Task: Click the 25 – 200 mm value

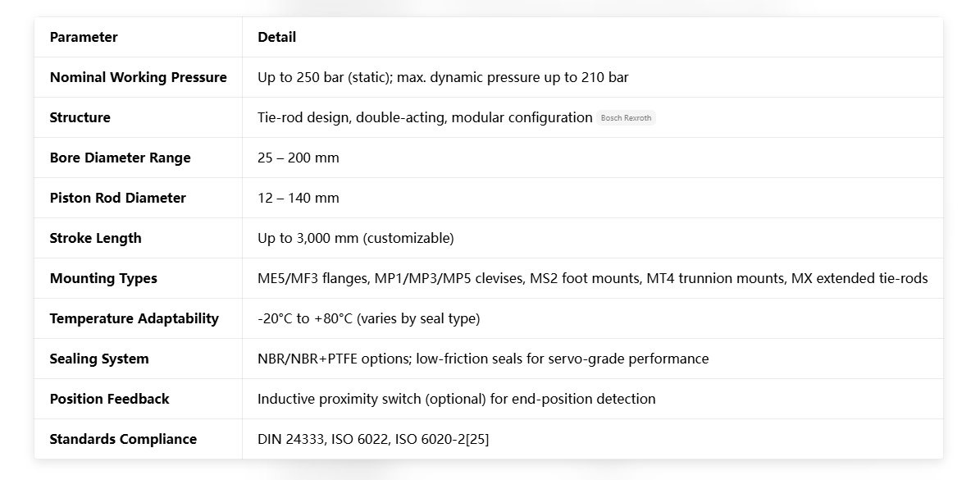Action: tap(298, 158)
